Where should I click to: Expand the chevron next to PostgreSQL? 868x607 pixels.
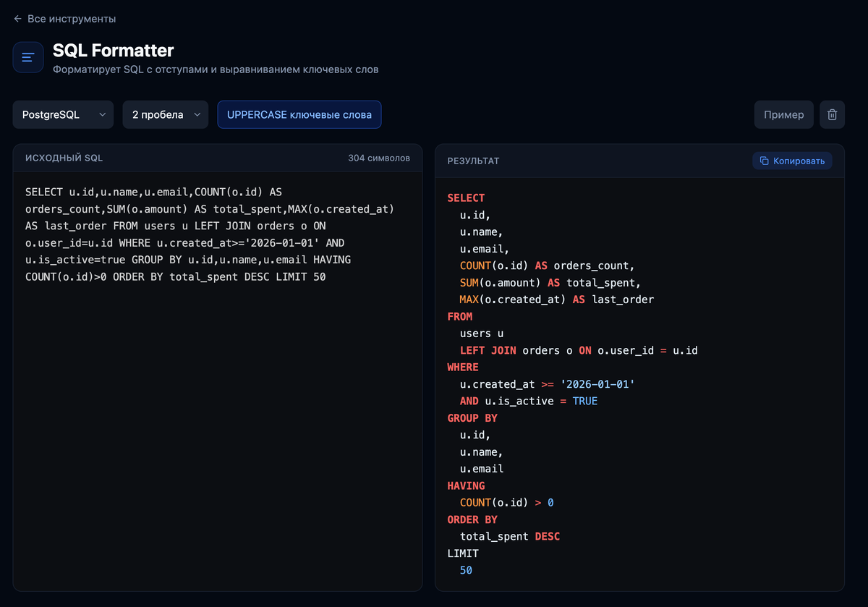103,114
